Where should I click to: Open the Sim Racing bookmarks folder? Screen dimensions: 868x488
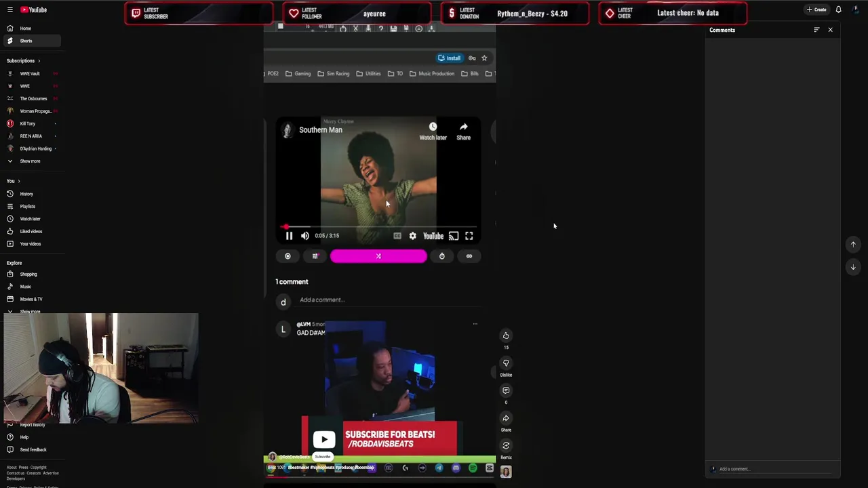[x=334, y=74]
